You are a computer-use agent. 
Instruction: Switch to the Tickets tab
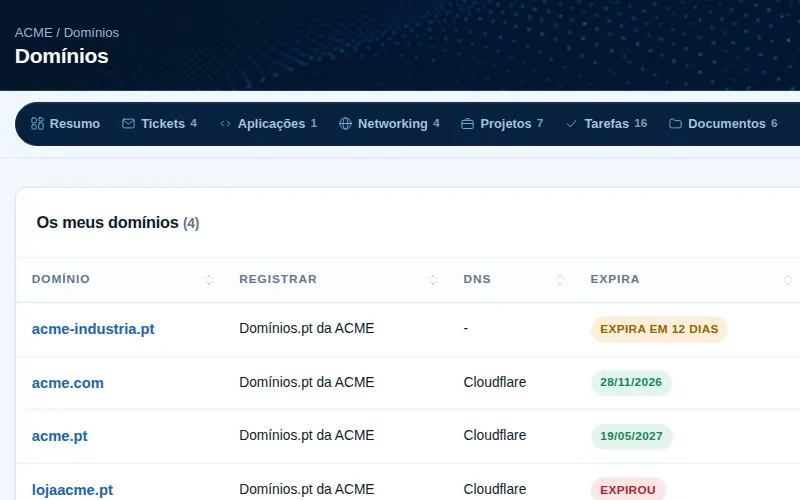click(159, 123)
